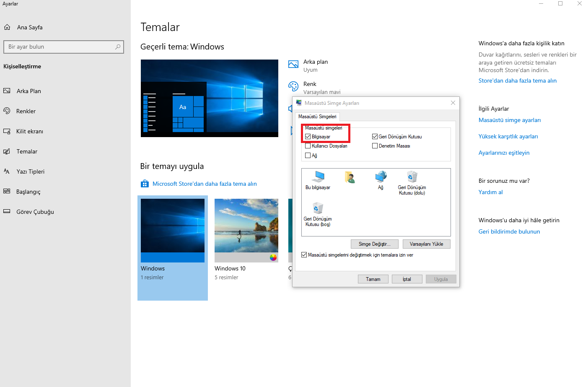Image resolution: width=588 pixels, height=387 pixels.
Task: Click the İptal button
Action: (407, 279)
